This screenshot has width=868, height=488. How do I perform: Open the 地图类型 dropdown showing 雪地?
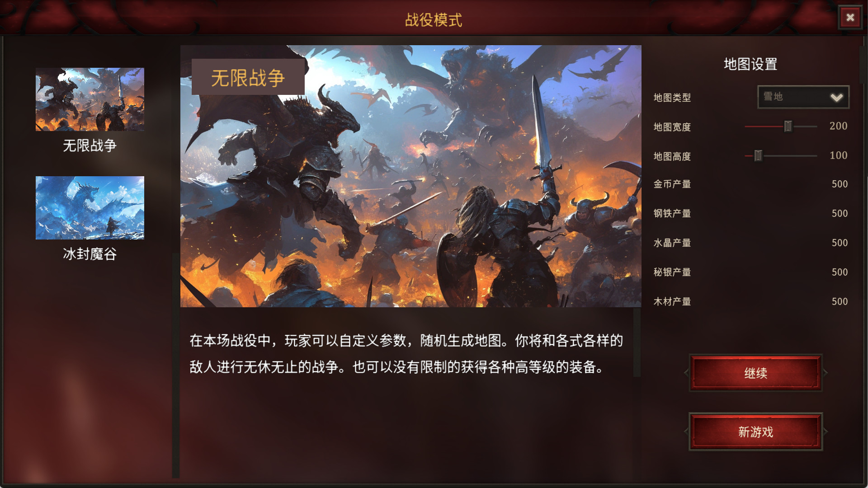[803, 97]
